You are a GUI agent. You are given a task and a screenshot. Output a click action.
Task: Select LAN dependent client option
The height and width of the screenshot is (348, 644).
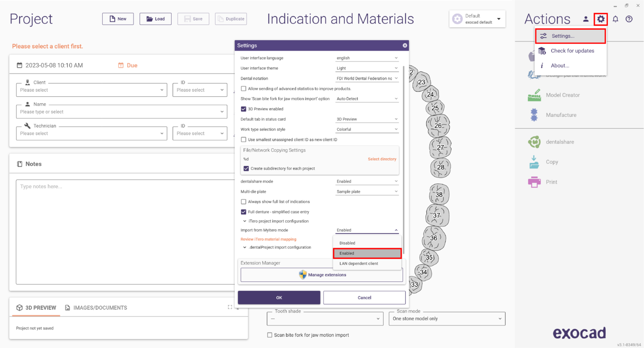(367, 263)
